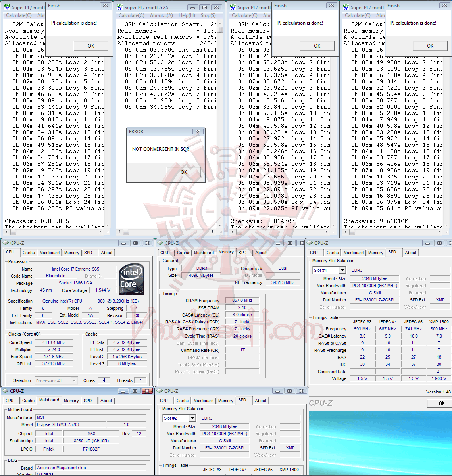Click FSB:DRAM ratio value '2:10'

click(x=242, y=307)
